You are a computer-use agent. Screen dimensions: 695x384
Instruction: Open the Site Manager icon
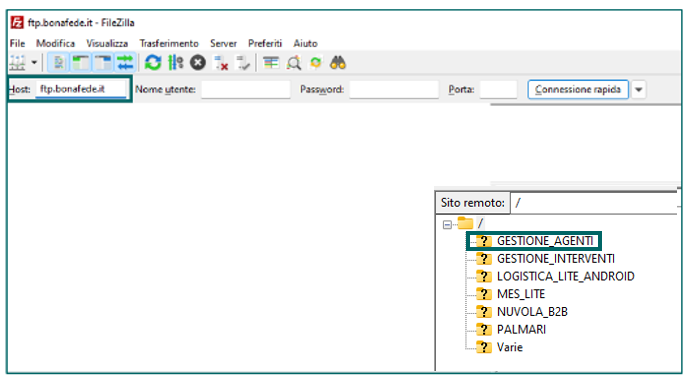pos(17,63)
